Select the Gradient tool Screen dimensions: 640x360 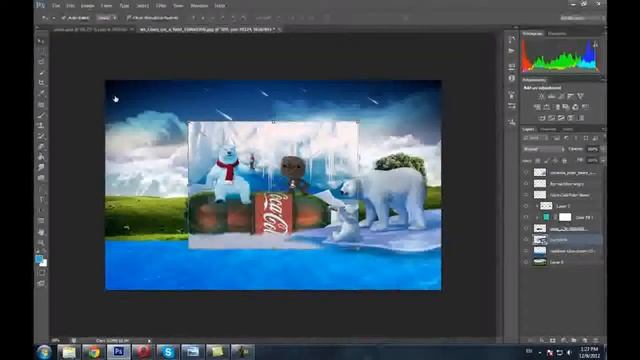pyautogui.click(x=41, y=157)
